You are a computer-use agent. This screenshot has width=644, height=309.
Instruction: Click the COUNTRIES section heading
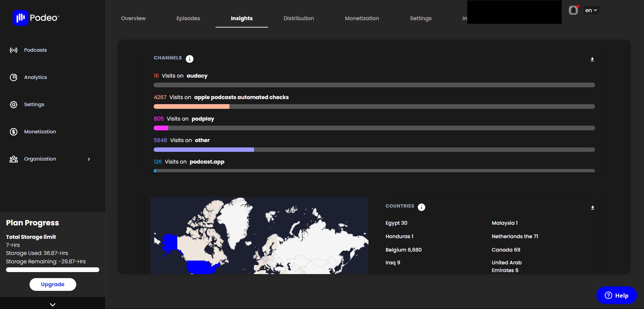[400, 206]
